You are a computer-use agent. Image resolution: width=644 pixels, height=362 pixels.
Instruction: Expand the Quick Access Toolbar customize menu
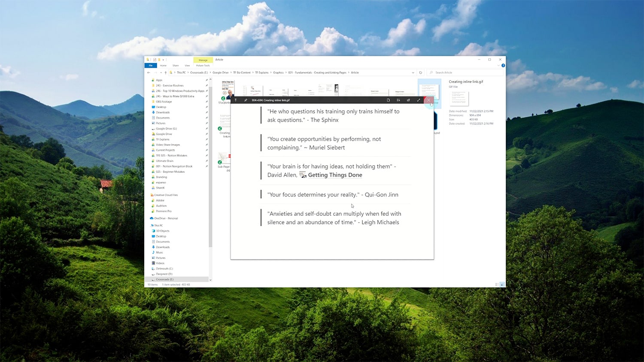(x=162, y=60)
